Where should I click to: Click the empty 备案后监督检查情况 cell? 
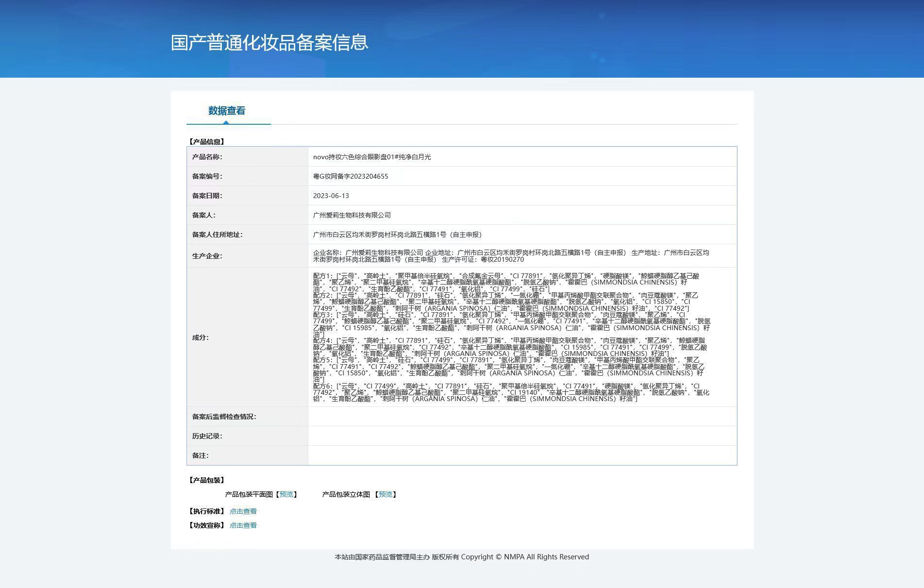coord(520,416)
